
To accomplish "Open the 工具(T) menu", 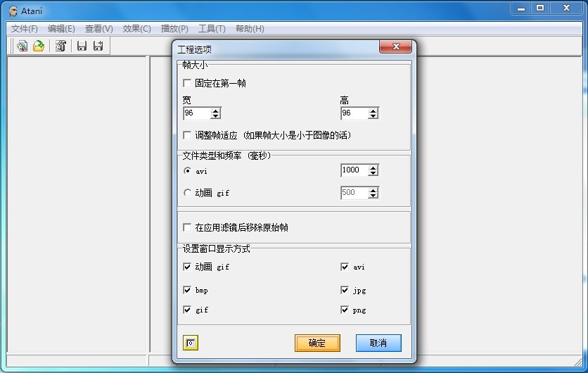I will tap(212, 29).
